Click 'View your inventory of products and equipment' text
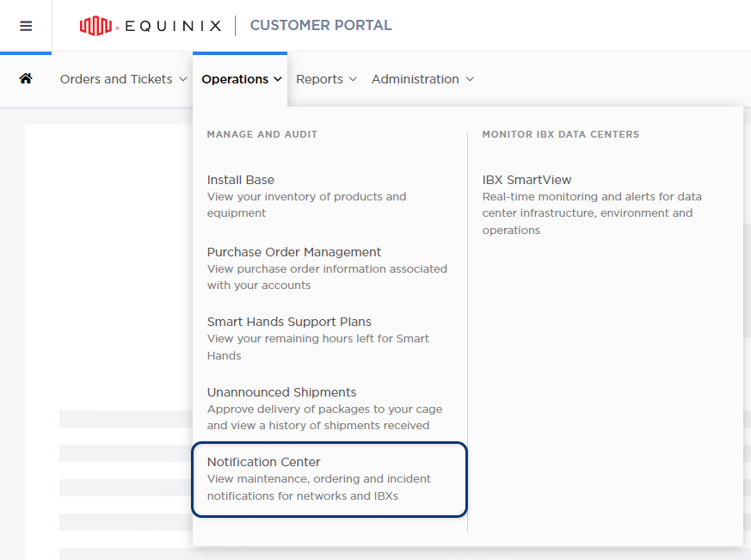 [x=306, y=205]
